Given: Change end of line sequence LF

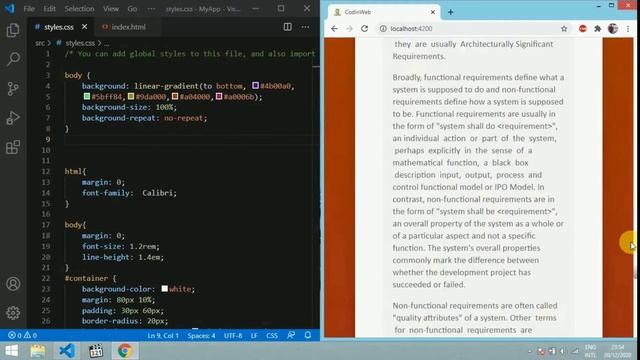Looking at the screenshot, I should (254, 336).
